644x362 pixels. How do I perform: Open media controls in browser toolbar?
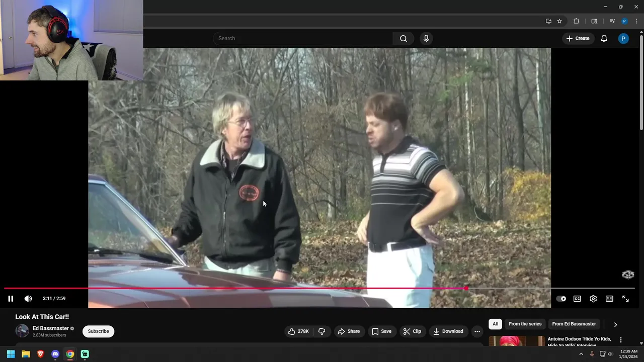[x=612, y=21]
